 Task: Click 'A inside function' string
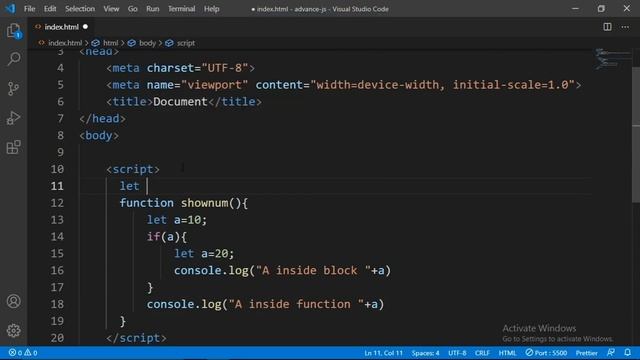pyautogui.click(x=296, y=304)
